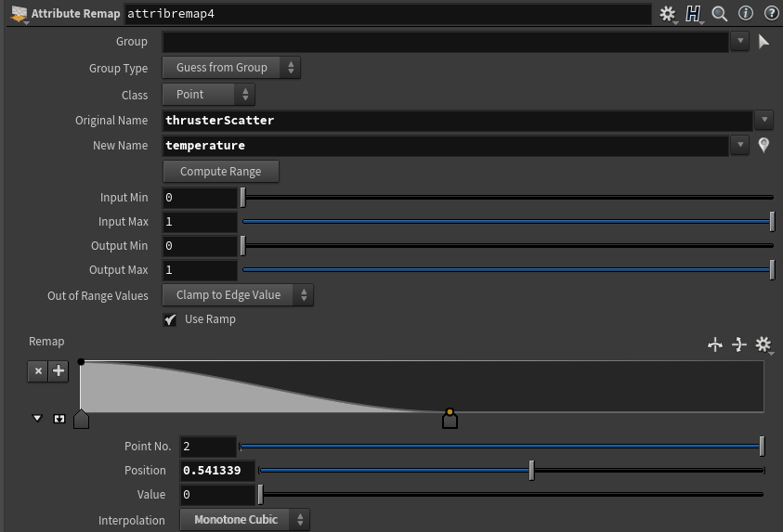
Task: Collapse ramp controls with the triangle
Action: click(37, 418)
